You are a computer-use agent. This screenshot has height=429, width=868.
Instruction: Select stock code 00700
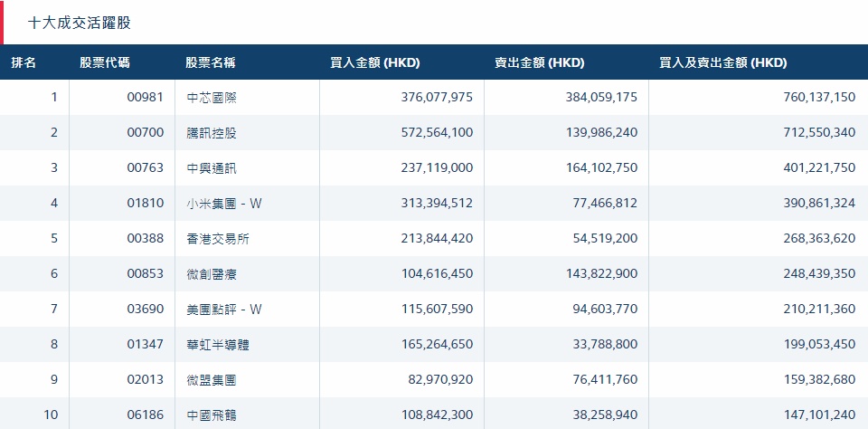tap(146, 132)
